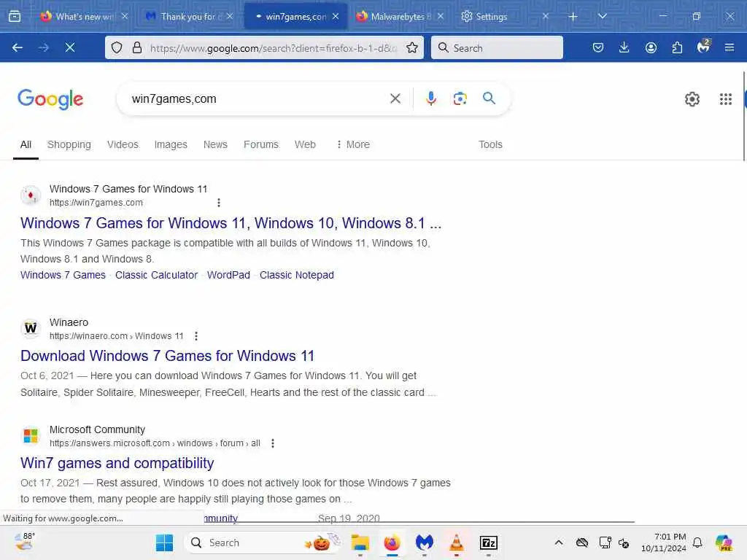Go back to previous page
The height and width of the screenshot is (560, 747).
tap(18, 47)
